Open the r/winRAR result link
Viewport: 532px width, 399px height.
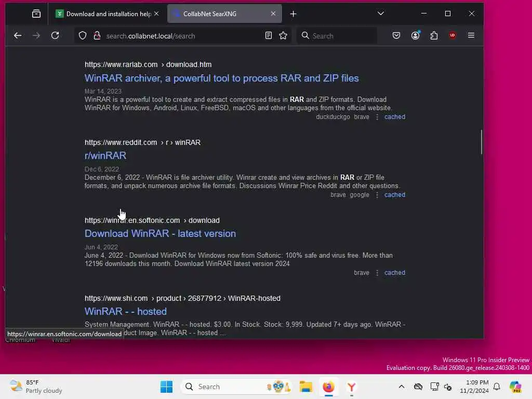[x=105, y=156]
